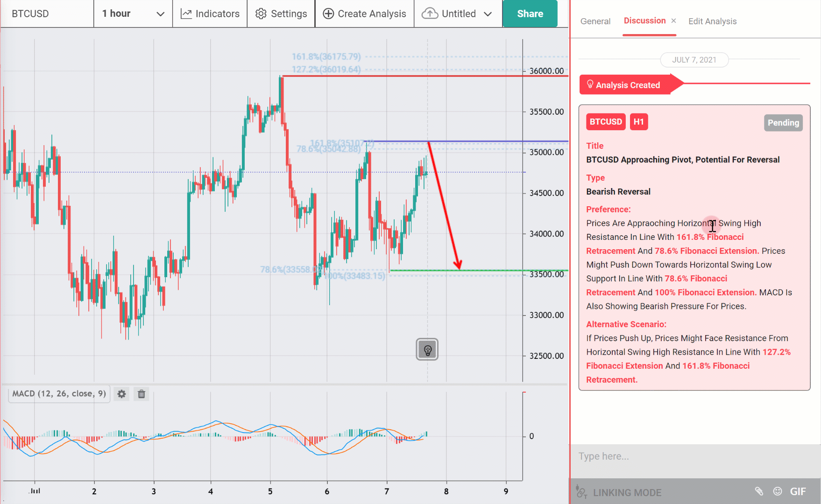Click the 127.2%(36019.64) Fibonacci label

326,70
